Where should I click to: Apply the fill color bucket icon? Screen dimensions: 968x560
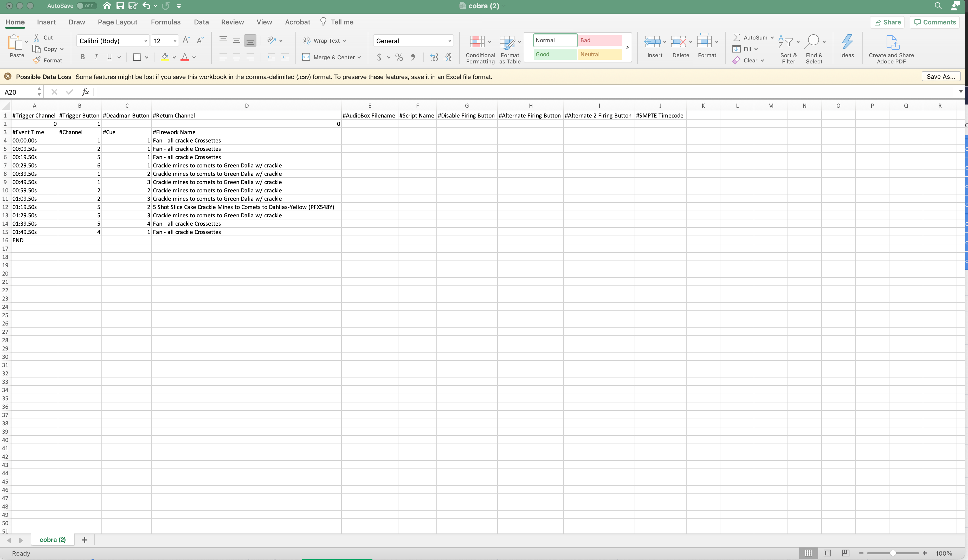[165, 57]
